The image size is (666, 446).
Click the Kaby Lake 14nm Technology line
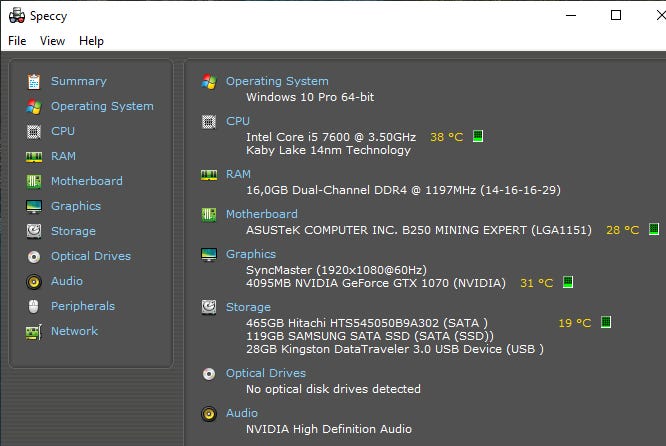click(328, 150)
